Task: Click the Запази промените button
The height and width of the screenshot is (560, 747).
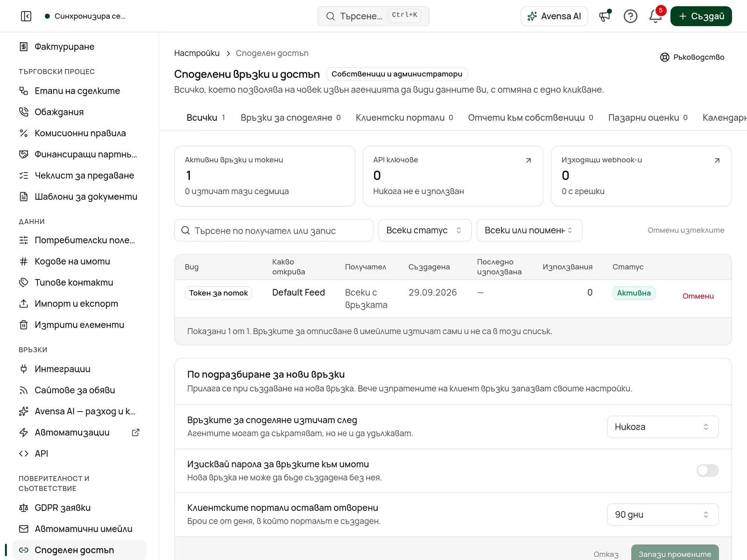Action: click(x=675, y=553)
